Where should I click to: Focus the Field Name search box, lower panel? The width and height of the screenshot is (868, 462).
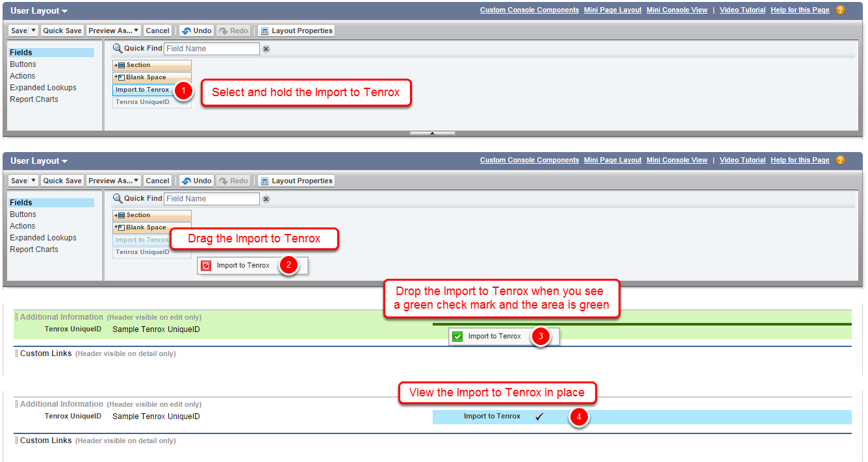[x=212, y=199]
